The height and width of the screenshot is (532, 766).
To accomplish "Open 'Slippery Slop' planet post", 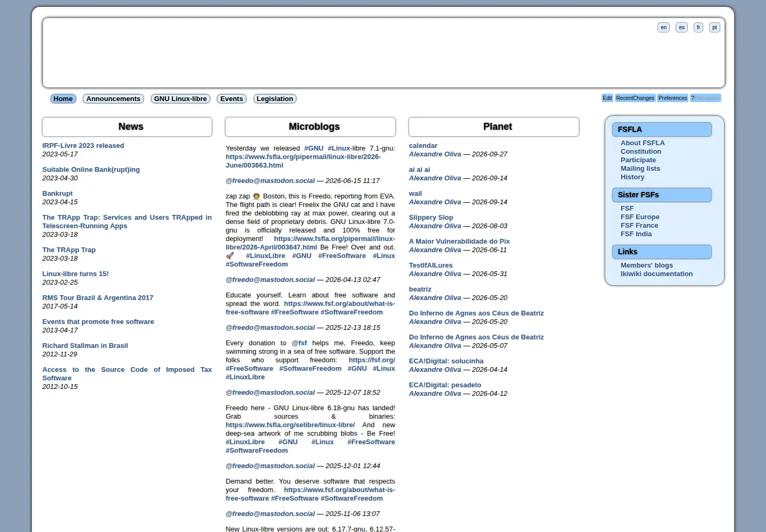I will tap(431, 217).
